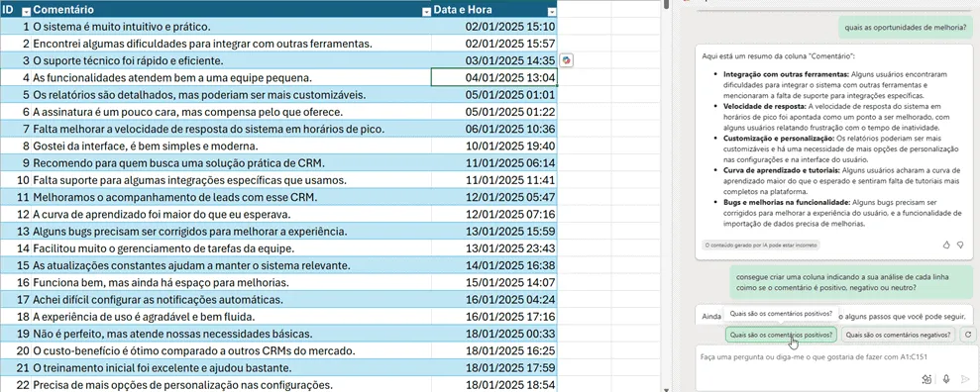Select the comment 'Gostei da interface'
Viewport: 980px width, 392px height.
pos(231,147)
